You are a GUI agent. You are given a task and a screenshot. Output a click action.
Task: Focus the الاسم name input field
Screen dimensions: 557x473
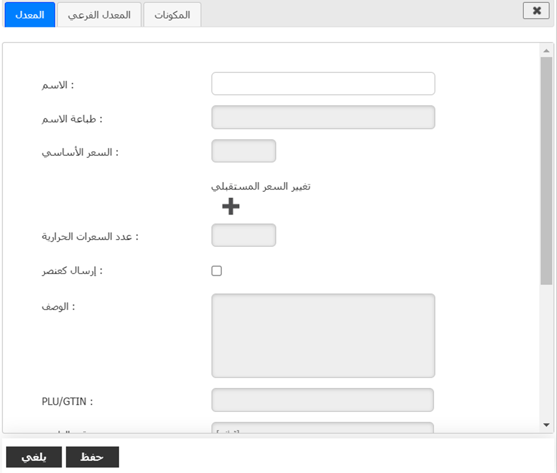tap(323, 84)
